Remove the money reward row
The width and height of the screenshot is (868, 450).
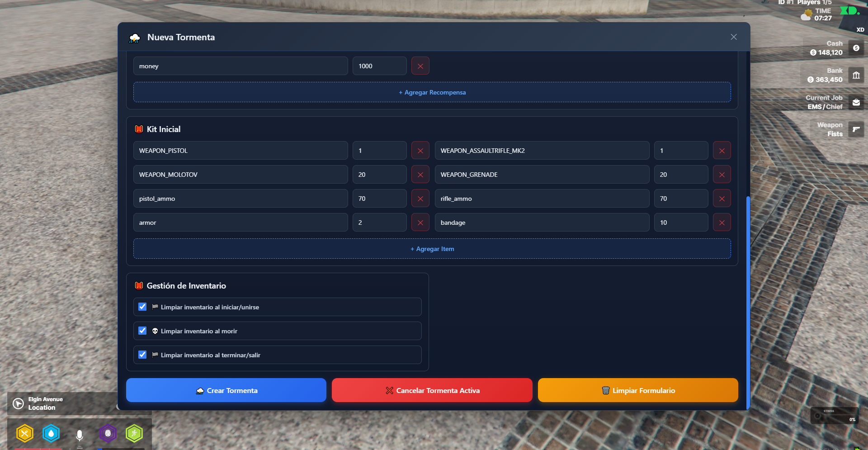[420, 66]
